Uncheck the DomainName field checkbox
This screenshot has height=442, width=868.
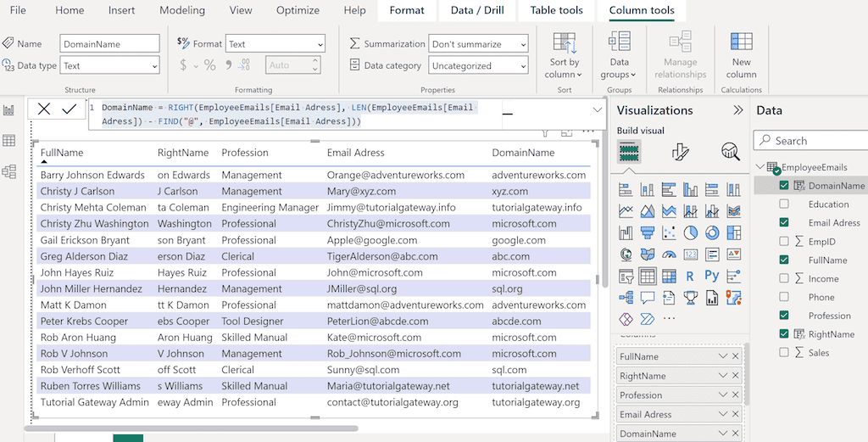point(784,186)
